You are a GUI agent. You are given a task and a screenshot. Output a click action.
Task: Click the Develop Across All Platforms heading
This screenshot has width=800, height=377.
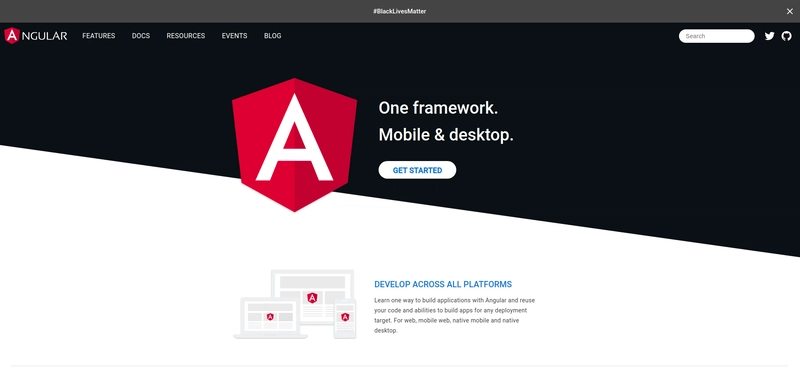tap(443, 284)
